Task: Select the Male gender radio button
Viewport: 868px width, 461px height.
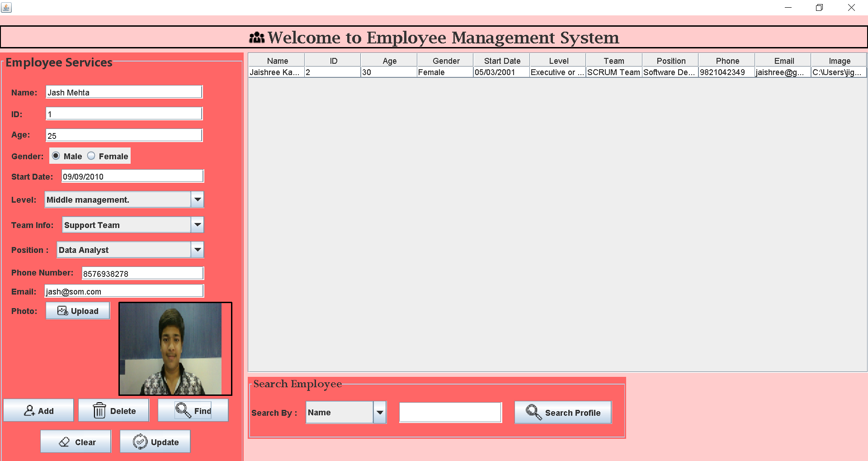Action: pos(55,156)
